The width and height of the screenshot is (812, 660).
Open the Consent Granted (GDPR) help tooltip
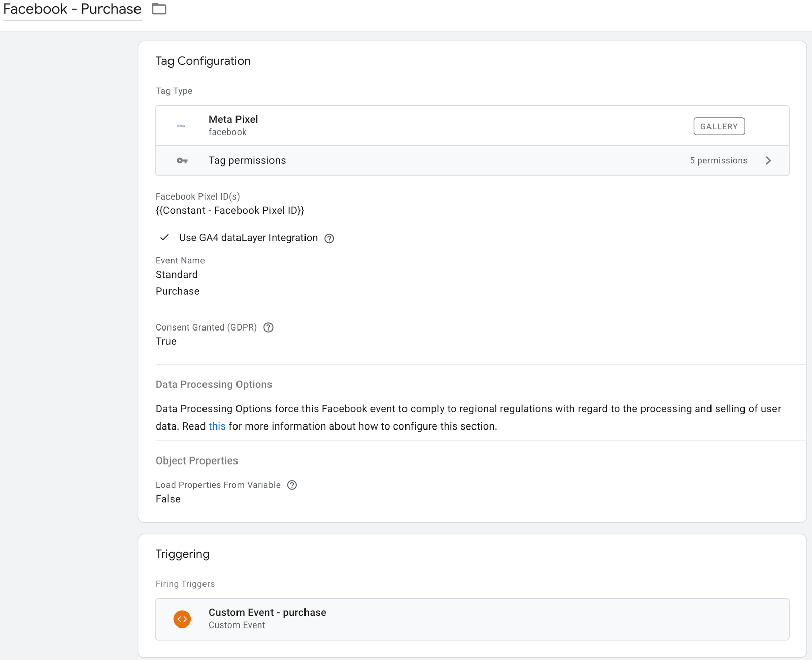(268, 327)
